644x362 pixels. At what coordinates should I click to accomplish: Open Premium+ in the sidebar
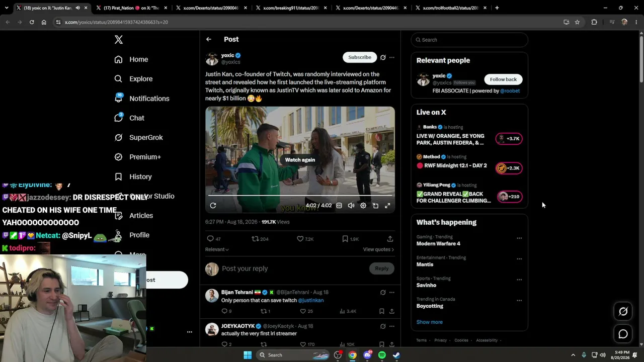click(138, 157)
